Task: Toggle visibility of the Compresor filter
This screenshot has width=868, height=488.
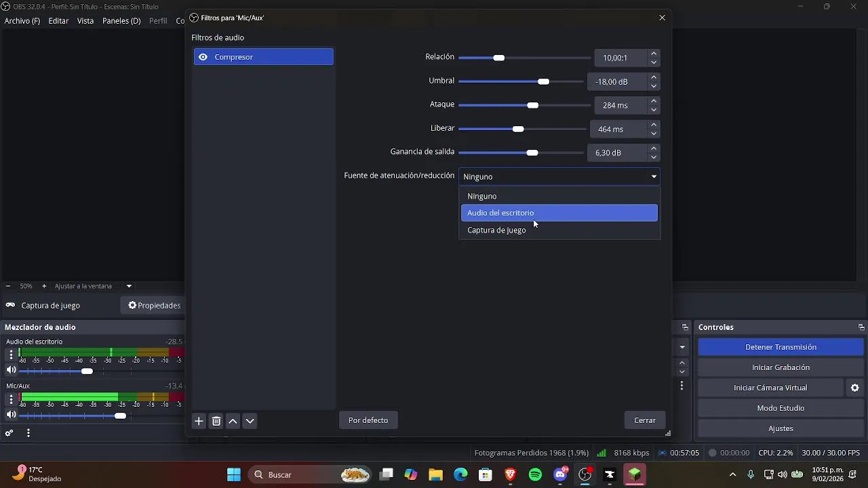Action: [203, 57]
